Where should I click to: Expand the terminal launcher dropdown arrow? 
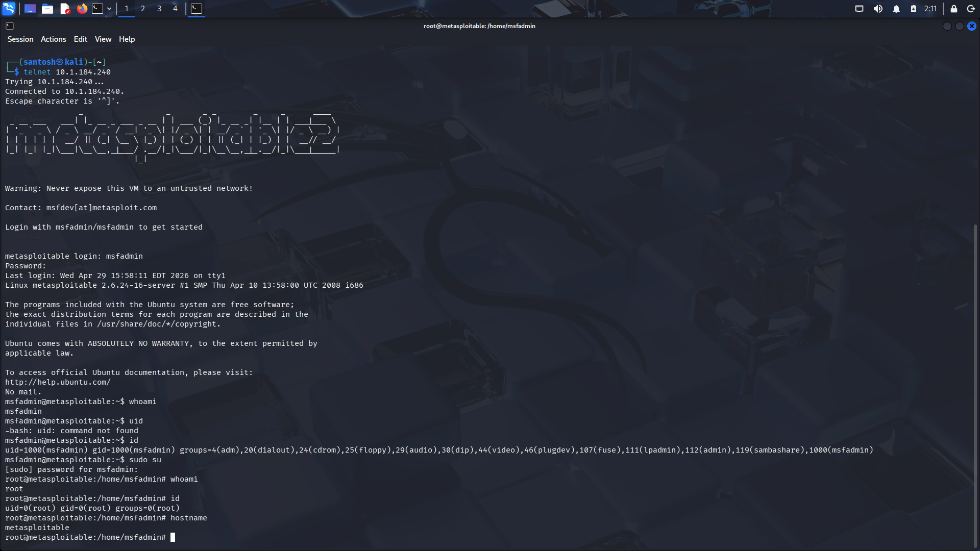pyautogui.click(x=109, y=9)
